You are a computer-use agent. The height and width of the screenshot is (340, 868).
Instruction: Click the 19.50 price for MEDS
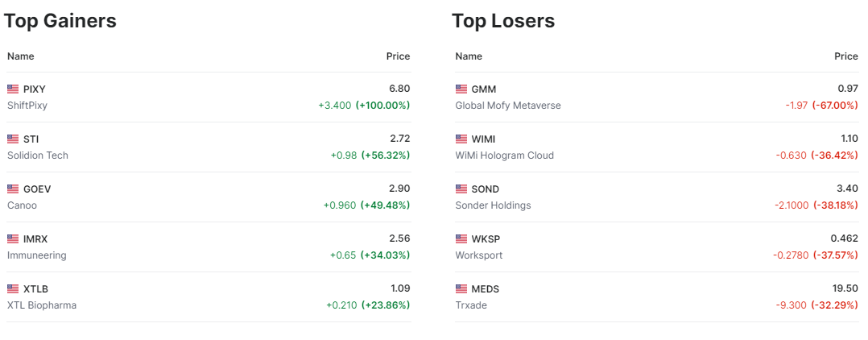pos(845,289)
